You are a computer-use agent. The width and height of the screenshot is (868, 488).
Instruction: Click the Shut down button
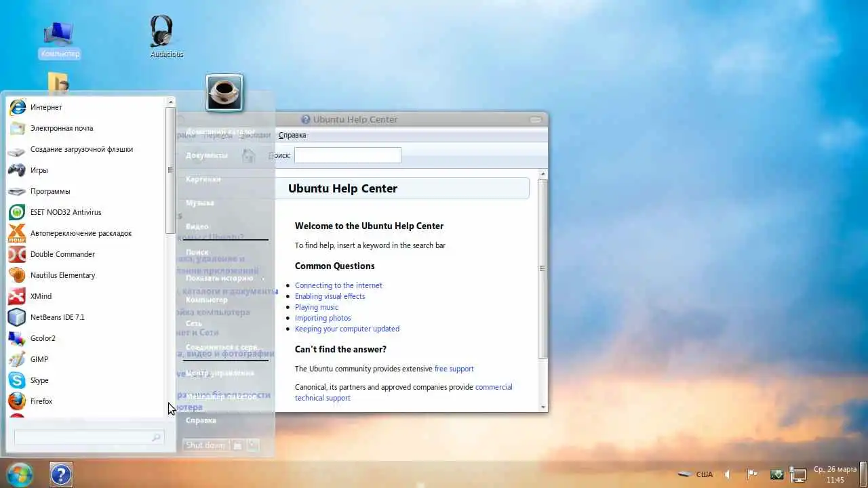click(205, 445)
